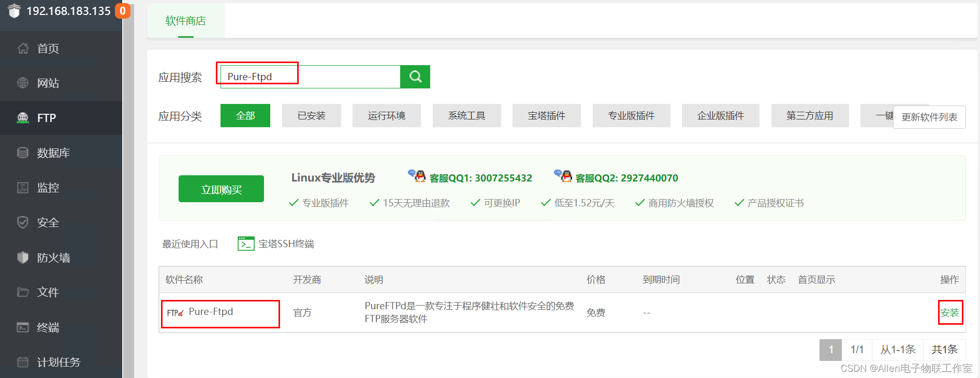Filter by 系统工具 category
Viewport: 980px width, 378px height.
tap(467, 116)
